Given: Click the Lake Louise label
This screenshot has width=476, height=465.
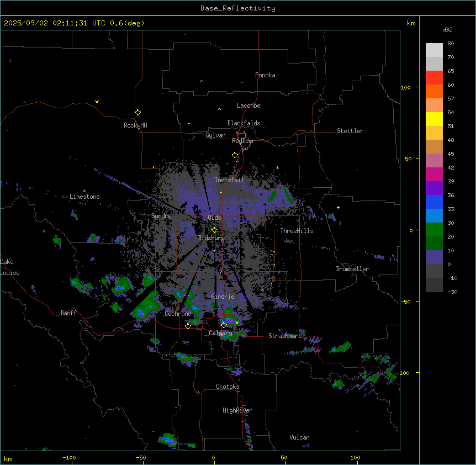Looking at the screenshot, I should click(x=10, y=267).
